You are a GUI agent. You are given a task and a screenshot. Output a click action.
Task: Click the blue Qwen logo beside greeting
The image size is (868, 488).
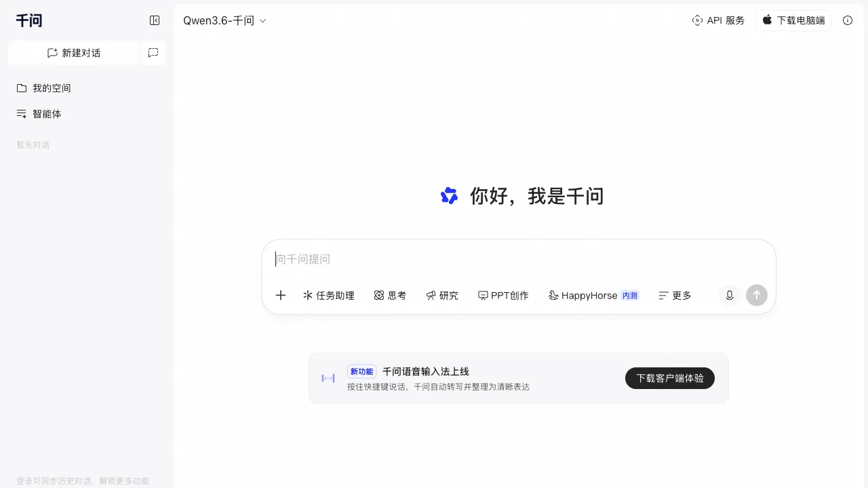pos(449,196)
